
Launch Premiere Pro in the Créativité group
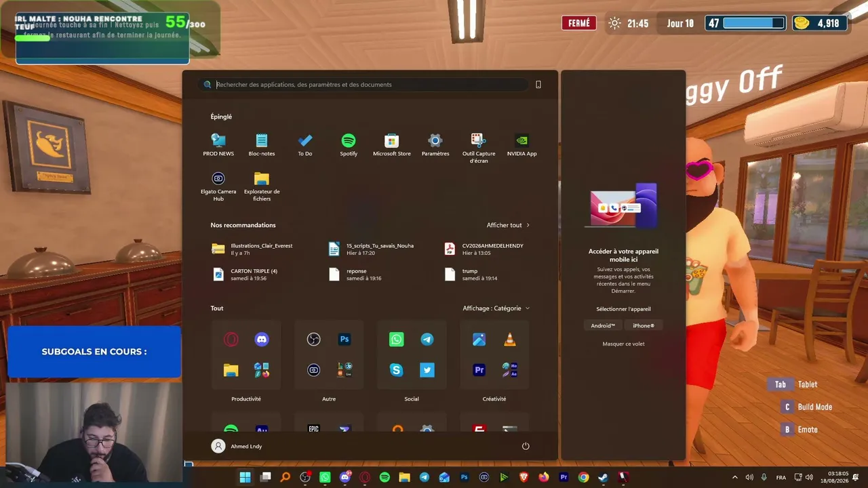click(x=479, y=370)
